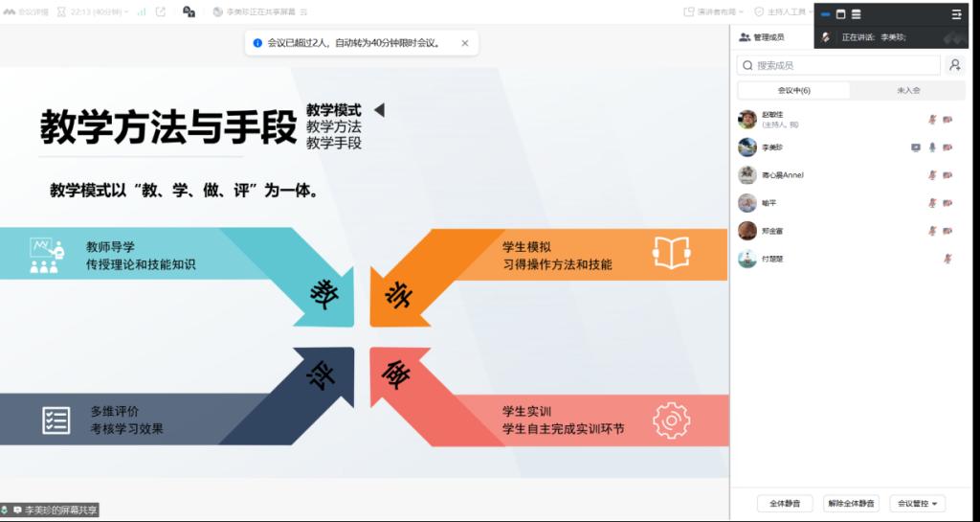Toggle 郑金富's camera icon
980x522 pixels.
point(947,231)
